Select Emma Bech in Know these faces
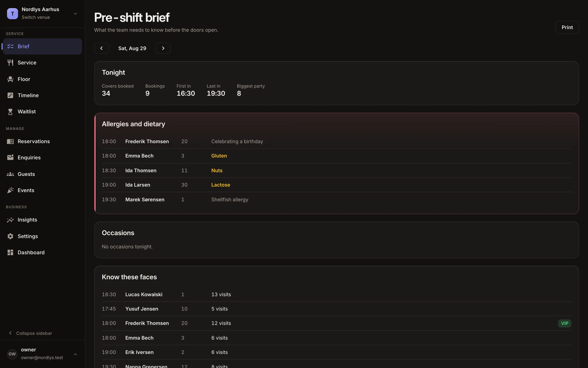 pyautogui.click(x=139, y=338)
